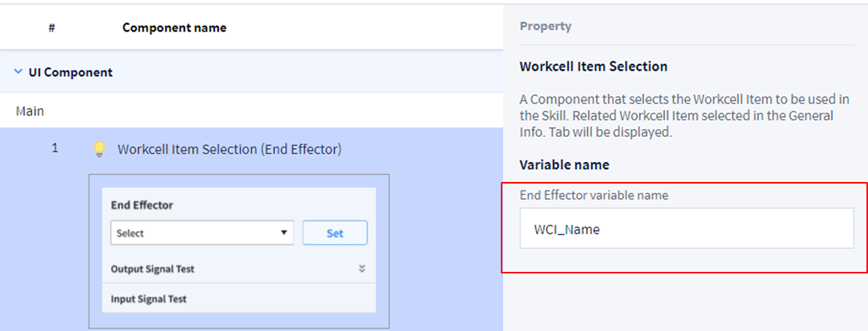Screen dimensions: 868x331
Task: Collapse the UI Component section chevron
Action: [18, 72]
